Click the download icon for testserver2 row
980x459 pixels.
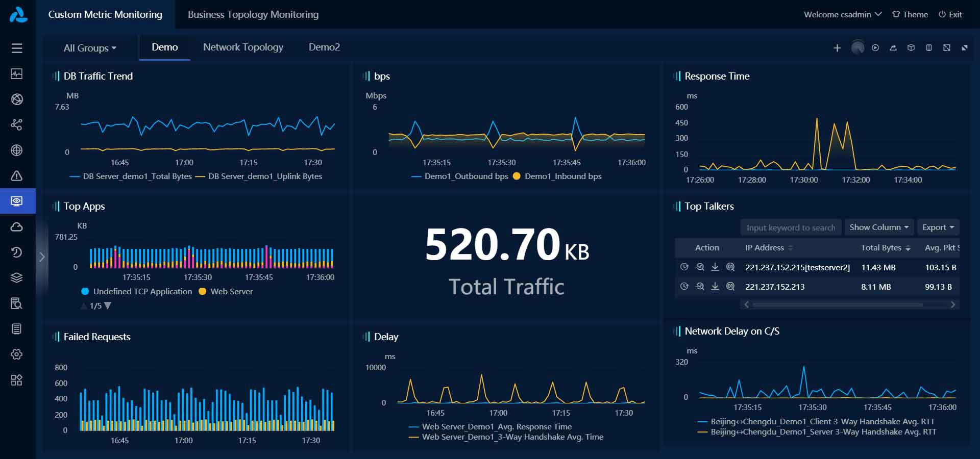pos(715,267)
